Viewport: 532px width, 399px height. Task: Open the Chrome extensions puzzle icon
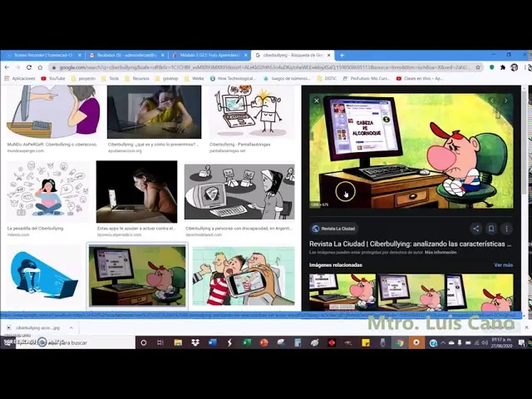(x=503, y=67)
